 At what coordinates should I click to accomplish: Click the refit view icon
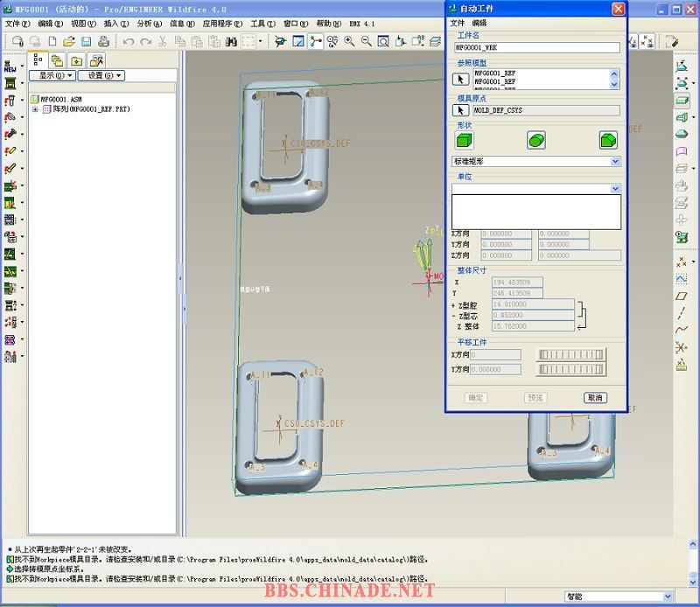pos(383,41)
